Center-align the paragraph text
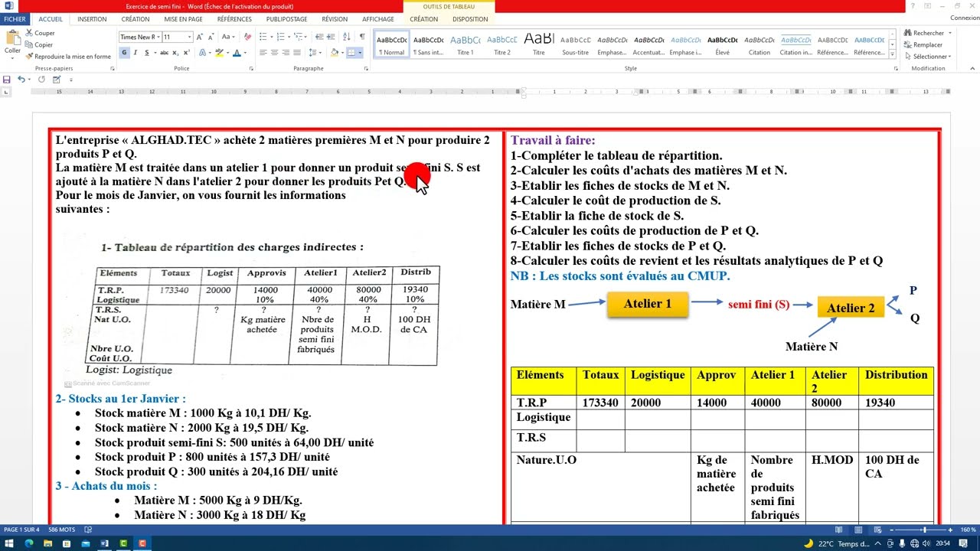Image resolution: width=980 pixels, height=551 pixels. (x=275, y=53)
